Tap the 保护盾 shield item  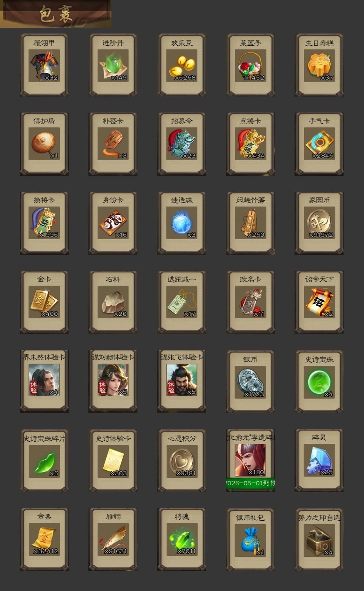coord(44,144)
